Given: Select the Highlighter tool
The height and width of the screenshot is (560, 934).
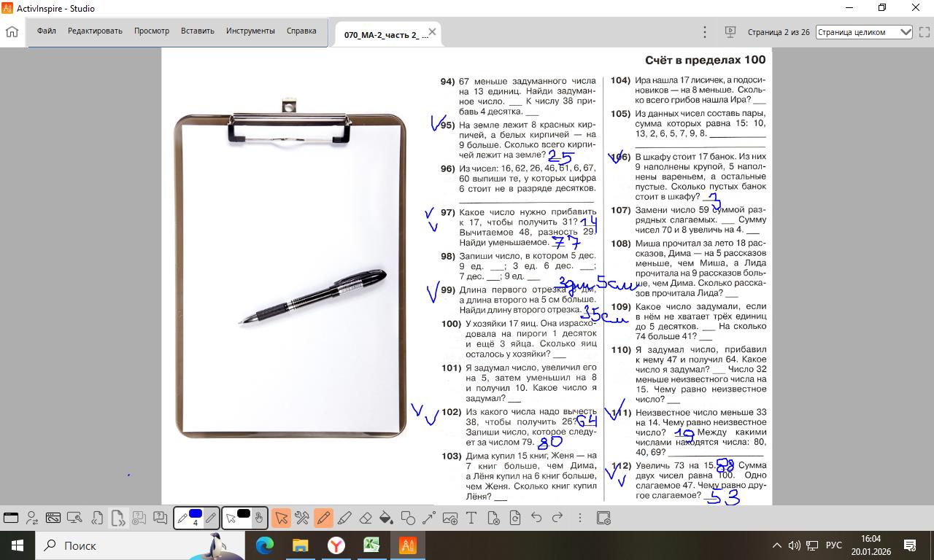Looking at the screenshot, I should coord(344,518).
